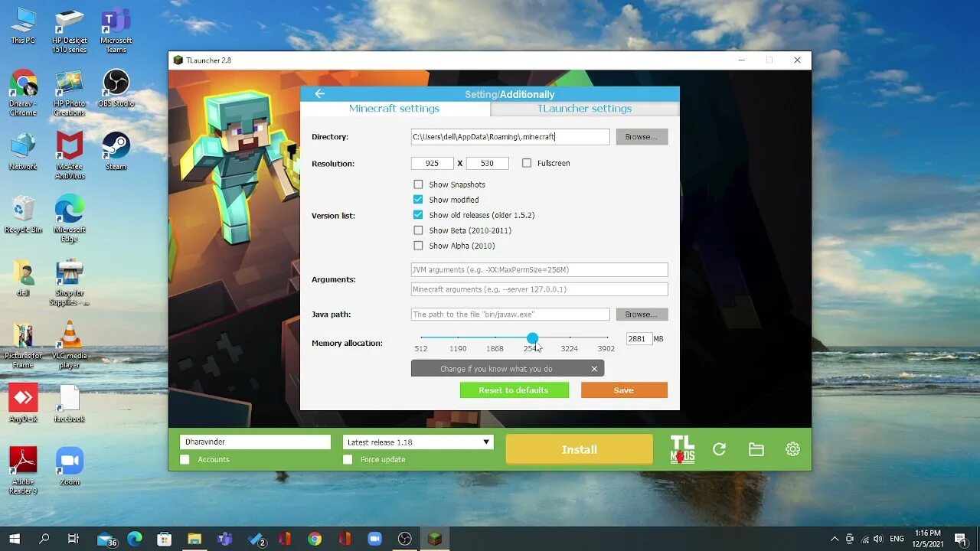Click the yellow Install button
980x551 pixels.
[x=580, y=450]
